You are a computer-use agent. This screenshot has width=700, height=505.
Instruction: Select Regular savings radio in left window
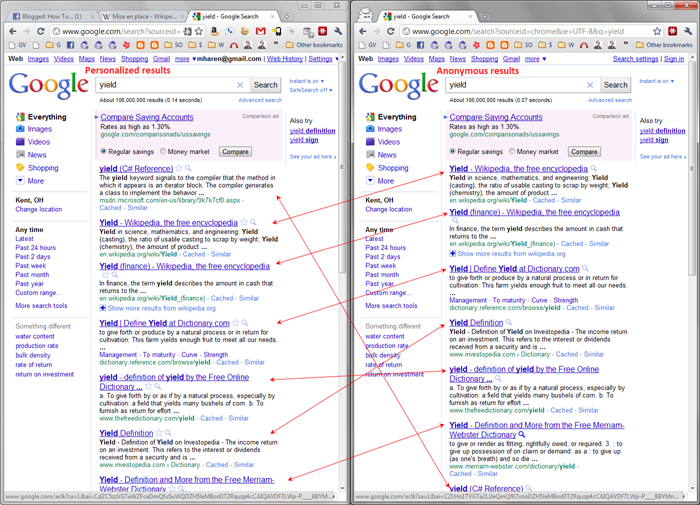(x=104, y=151)
